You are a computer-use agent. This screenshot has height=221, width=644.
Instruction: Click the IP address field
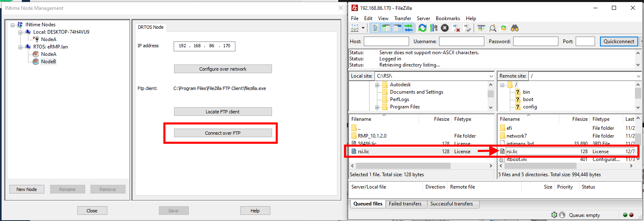coord(205,46)
